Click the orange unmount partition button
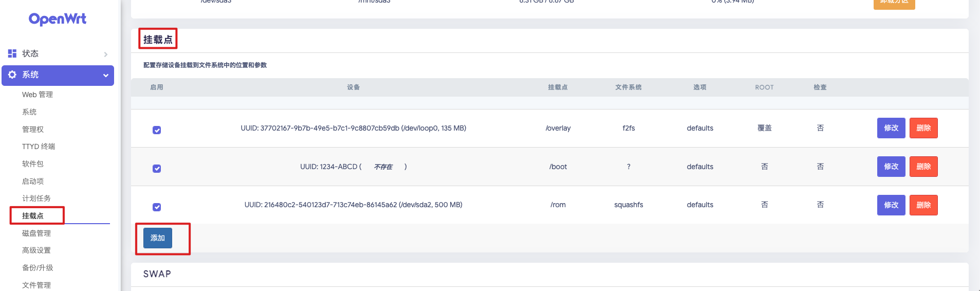 click(894, 3)
